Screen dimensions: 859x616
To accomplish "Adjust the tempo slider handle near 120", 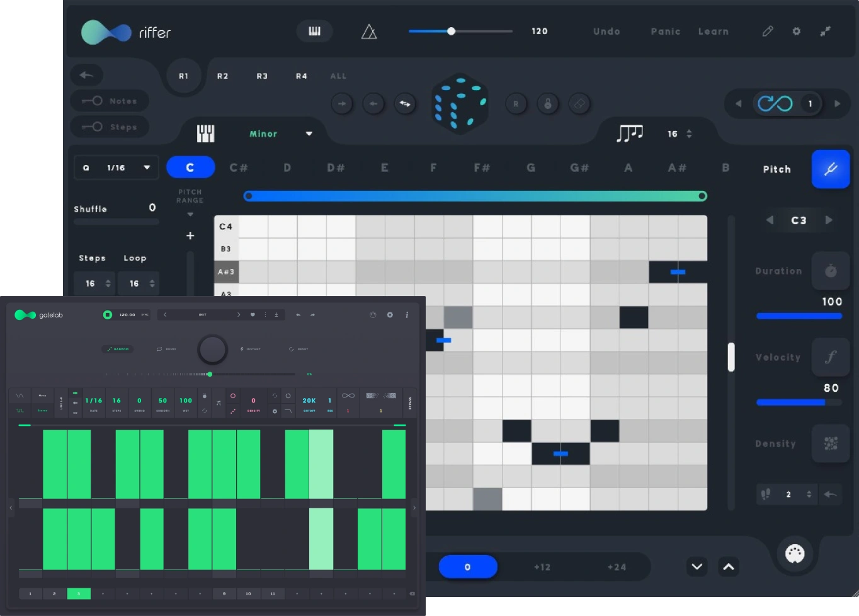I will [451, 31].
